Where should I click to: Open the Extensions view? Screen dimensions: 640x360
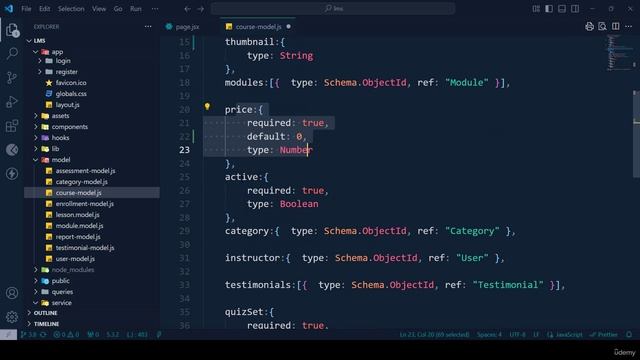(x=12, y=126)
